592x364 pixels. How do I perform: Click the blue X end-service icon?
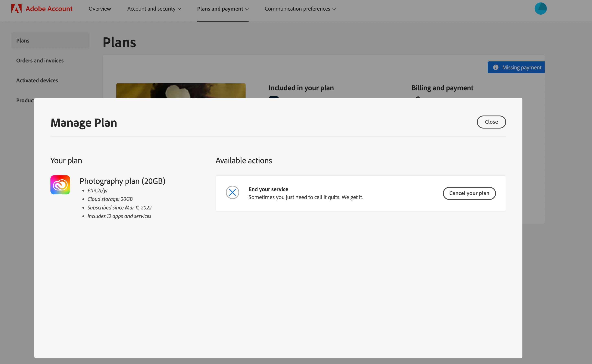(232, 192)
